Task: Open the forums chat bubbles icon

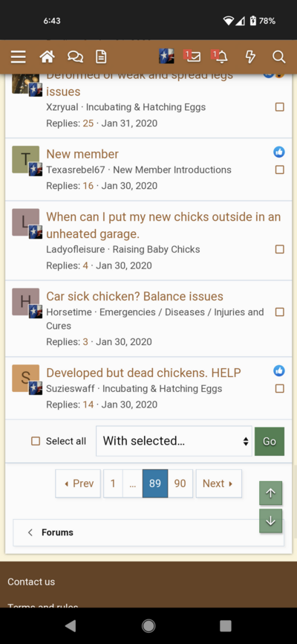Action: (75, 57)
